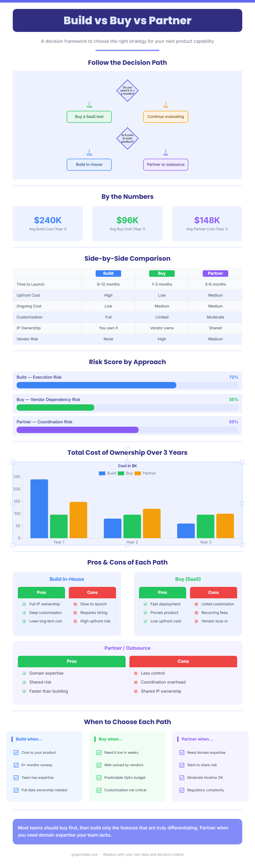Click the 'Buy a SaaS tool' box
Screen dimensions: 255x868
point(89,117)
